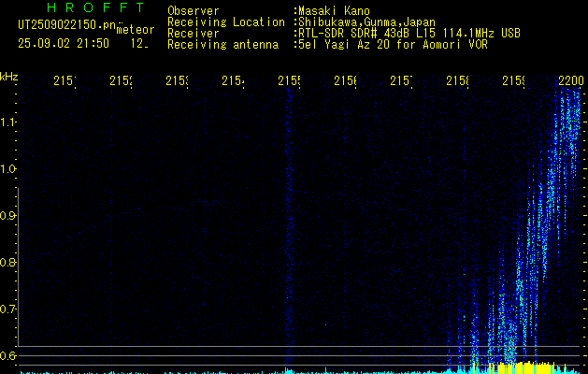Image resolution: width=588 pixels, height=374 pixels.
Task: Click the green "meteor" label
Action: (136, 30)
